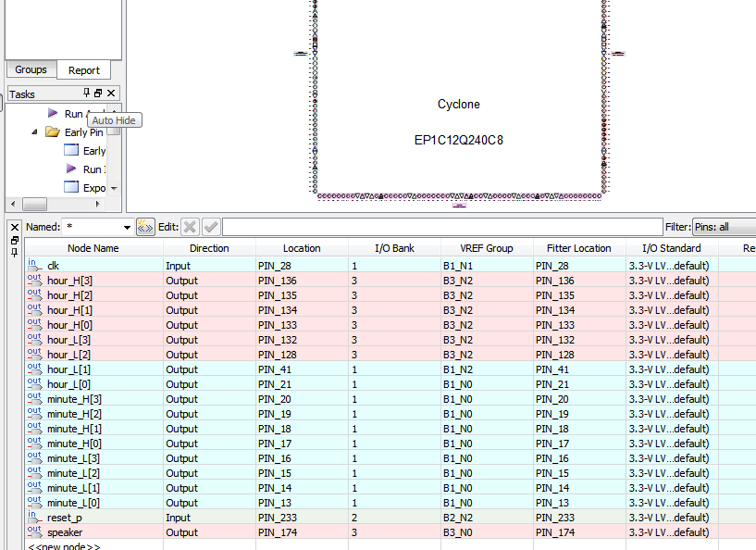Click the Early Pin folder icon
This screenshot has height=550, width=756.
point(53,132)
